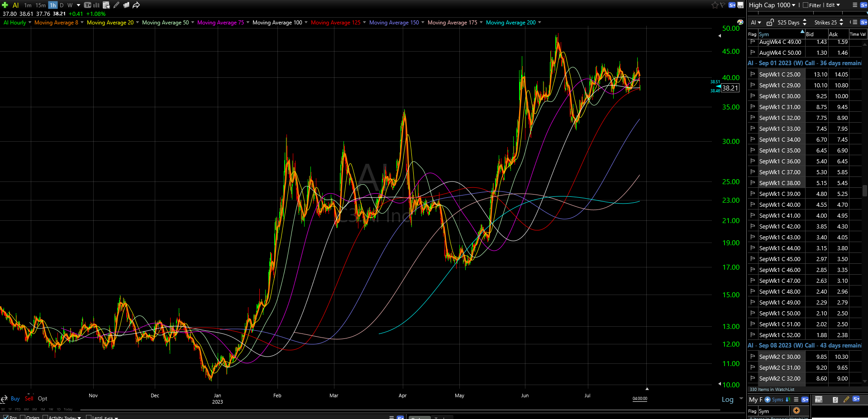The width and height of the screenshot is (868, 419).
Task: Toggle the Activity checkbox
Action: click(x=45, y=417)
